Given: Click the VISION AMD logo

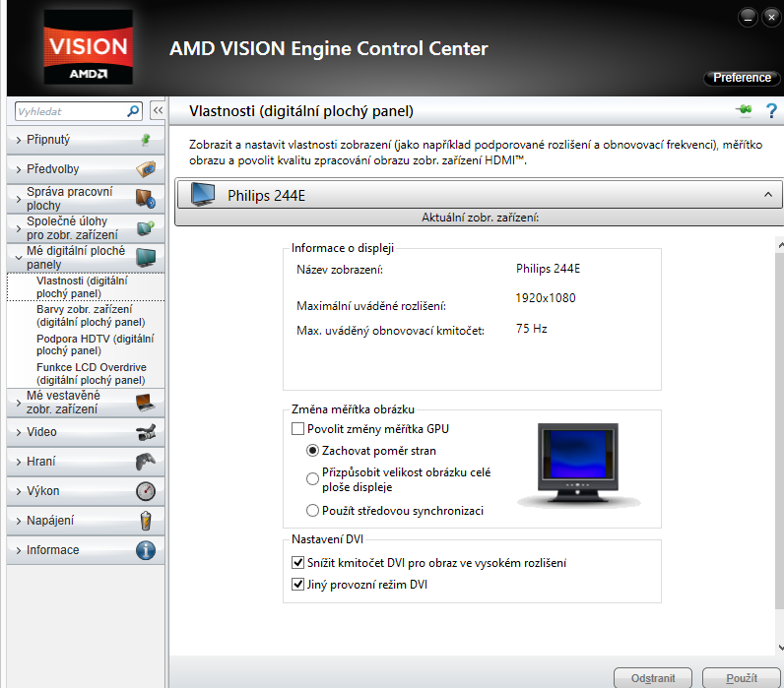Looking at the screenshot, I should 89,47.
